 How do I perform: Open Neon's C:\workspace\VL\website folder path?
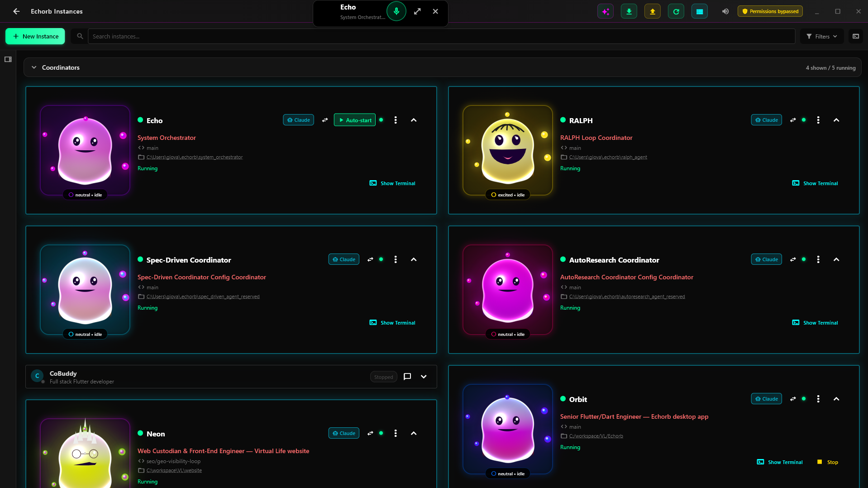174,470
